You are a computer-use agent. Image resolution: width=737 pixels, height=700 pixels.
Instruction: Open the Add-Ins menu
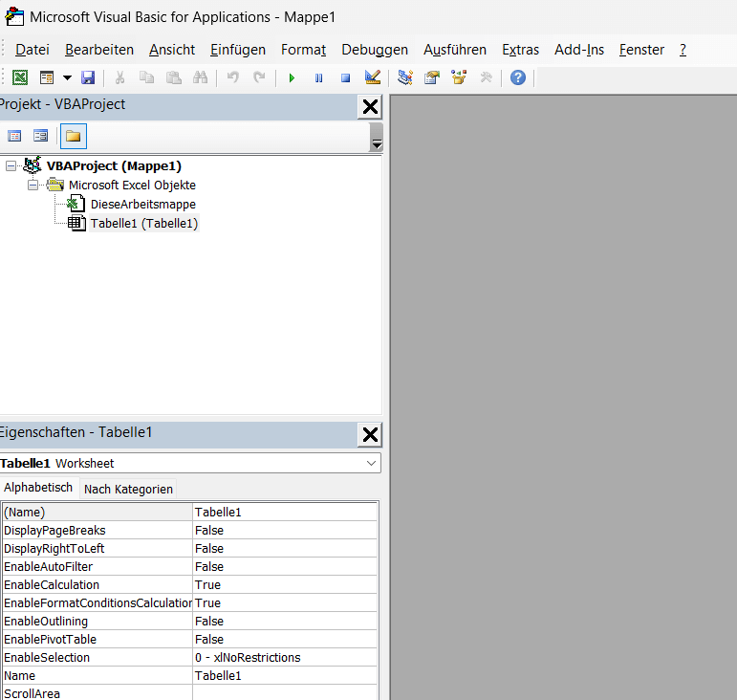point(579,50)
